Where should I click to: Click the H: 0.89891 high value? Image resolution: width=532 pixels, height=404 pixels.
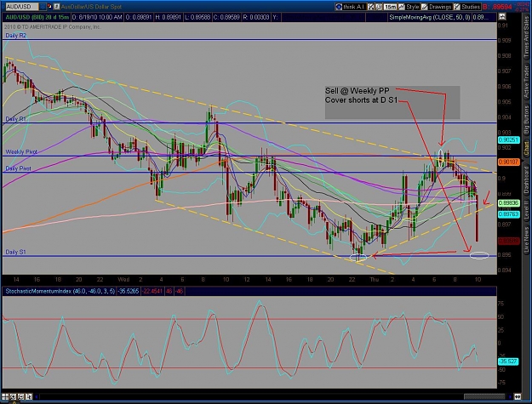tap(168, 17)
